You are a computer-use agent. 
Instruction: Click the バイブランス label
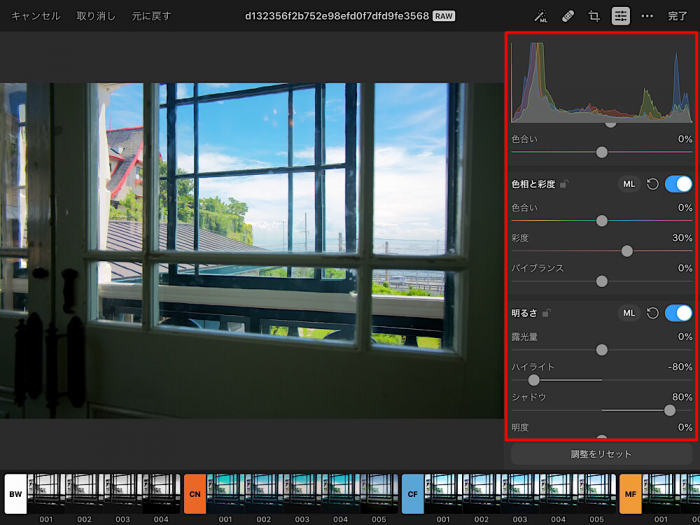tap(538, 268)
